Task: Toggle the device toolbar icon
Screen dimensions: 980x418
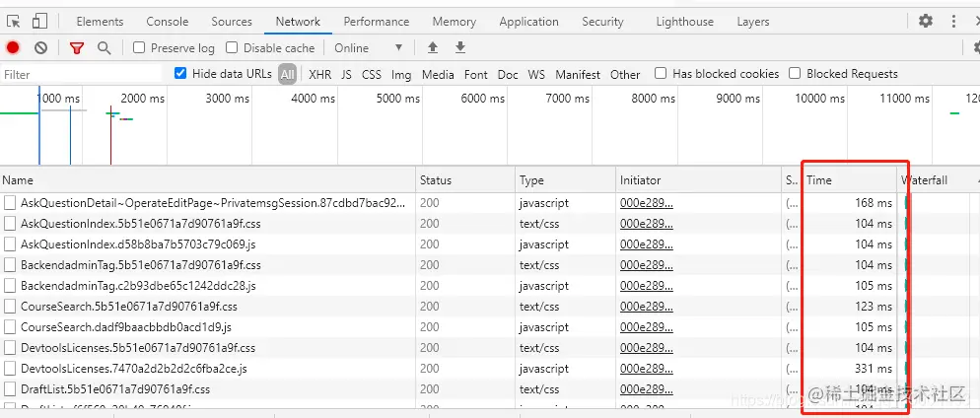Action: [x=39, y=21]
